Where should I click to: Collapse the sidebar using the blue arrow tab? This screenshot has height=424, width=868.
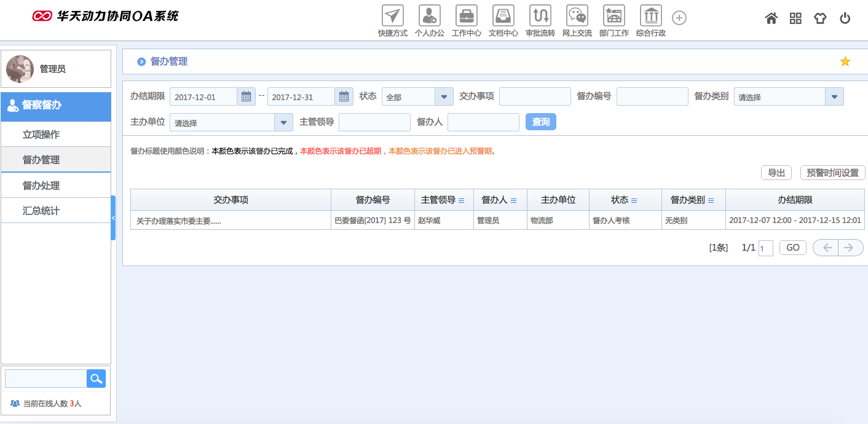(113, 217)
